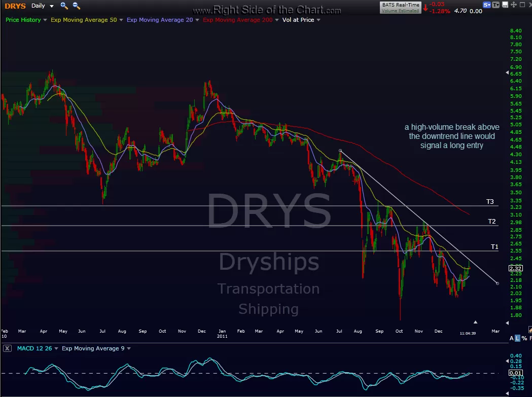The image size is (532, 397).
Task: Click the DRYS ticker symbol field
Action: click(15, 6)
